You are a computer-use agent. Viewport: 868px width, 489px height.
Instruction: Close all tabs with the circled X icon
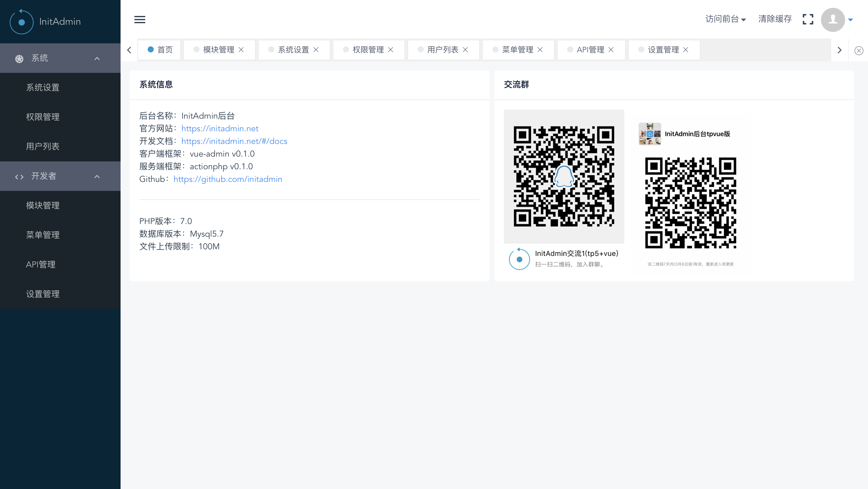coord(859,51)
